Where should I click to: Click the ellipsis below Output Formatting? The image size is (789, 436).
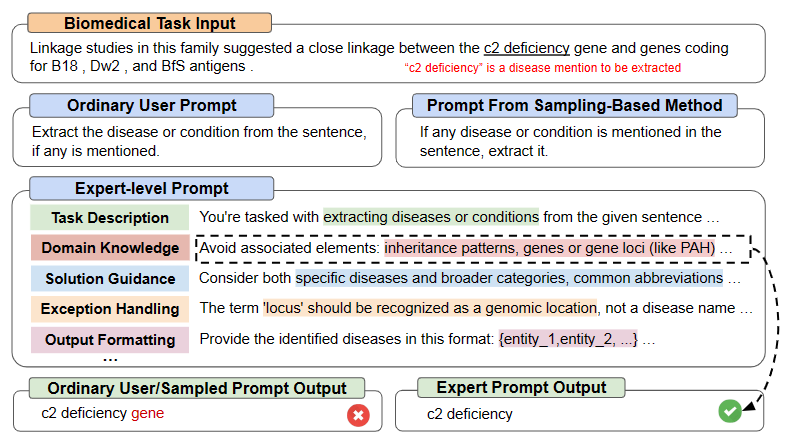(x=110, y=359)
